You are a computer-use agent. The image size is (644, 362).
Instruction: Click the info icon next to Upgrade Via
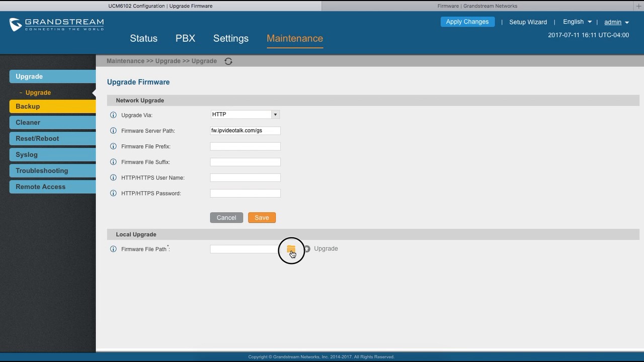click(113, 115)
